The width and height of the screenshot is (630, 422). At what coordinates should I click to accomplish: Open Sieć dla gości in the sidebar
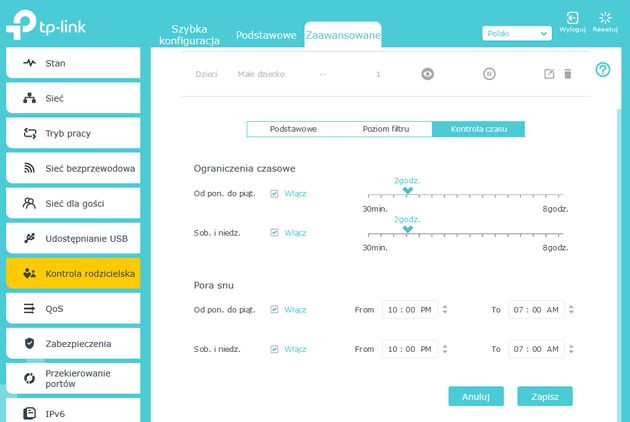73,203
